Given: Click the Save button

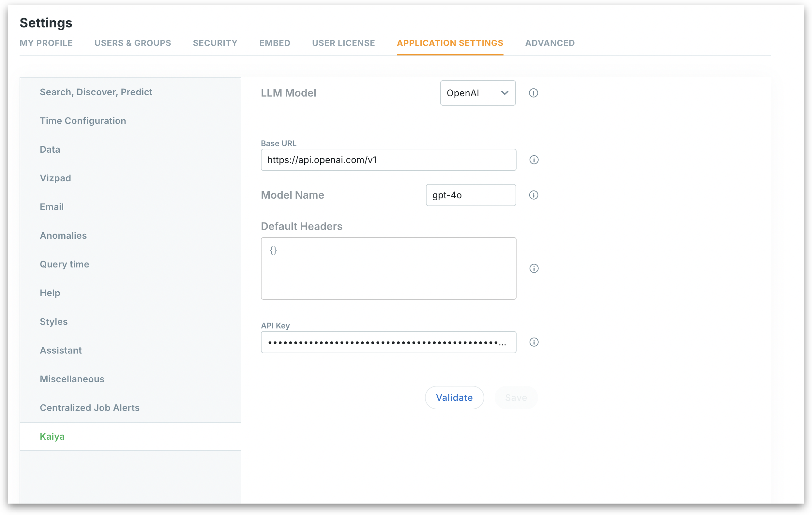Looking at the screenshot, I should tap(516, 398).
